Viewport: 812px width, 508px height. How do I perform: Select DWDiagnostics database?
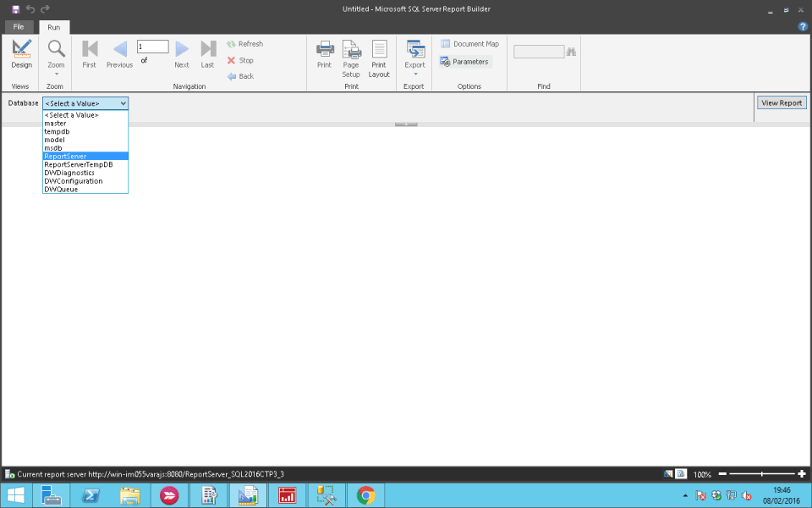(x=85, y=173)
